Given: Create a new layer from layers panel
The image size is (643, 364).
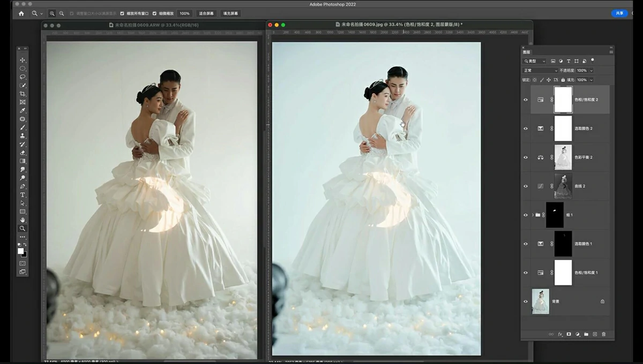Looking at the screenshot, I should 595,334.
